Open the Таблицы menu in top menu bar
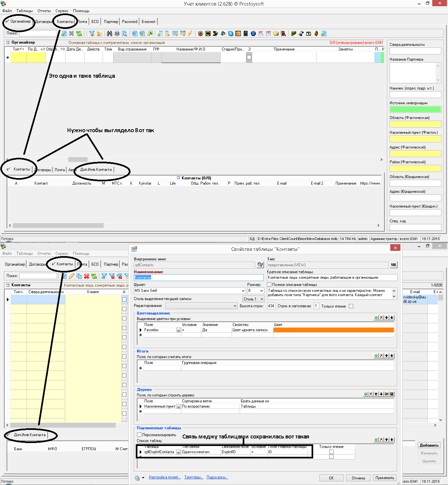448x485 pixels. 24,11
